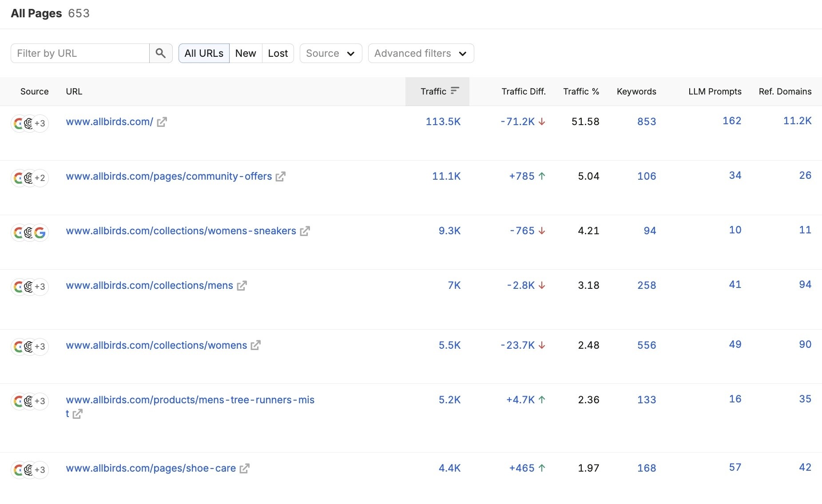822x504 pixels.
Task: Sort by the Ref. Domains column header
Action: [x=785, y=91]
